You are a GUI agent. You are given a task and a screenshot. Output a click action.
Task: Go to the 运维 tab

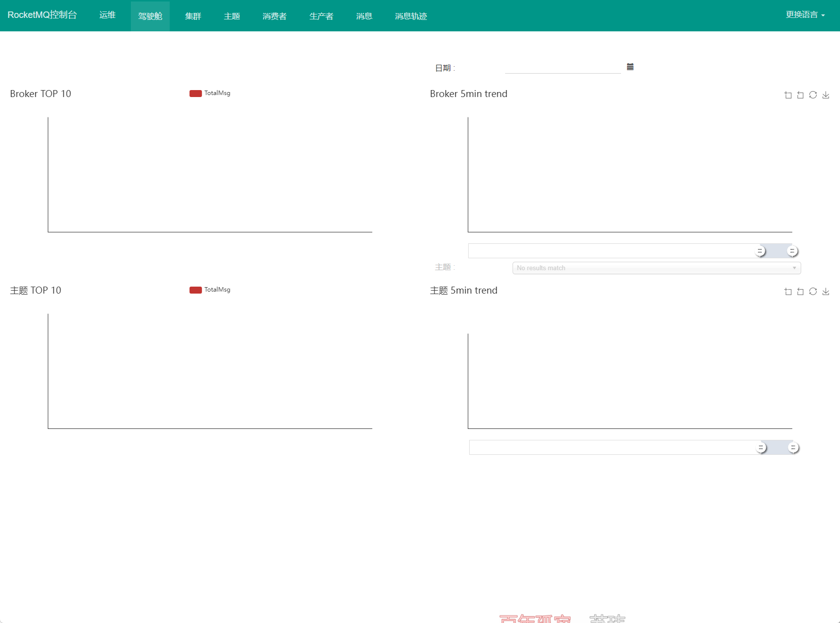pos(107,15)
